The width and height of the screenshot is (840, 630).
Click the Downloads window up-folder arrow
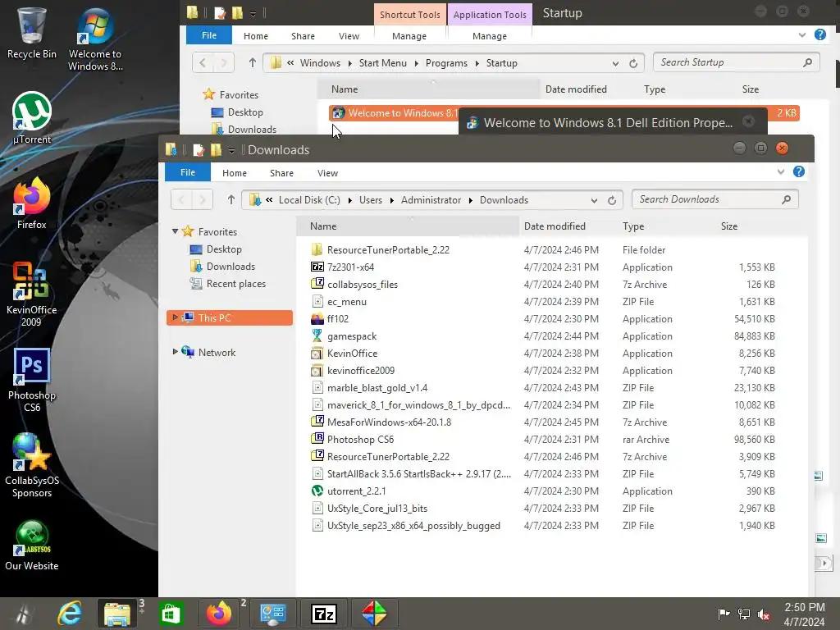click(x=231, y=200)
